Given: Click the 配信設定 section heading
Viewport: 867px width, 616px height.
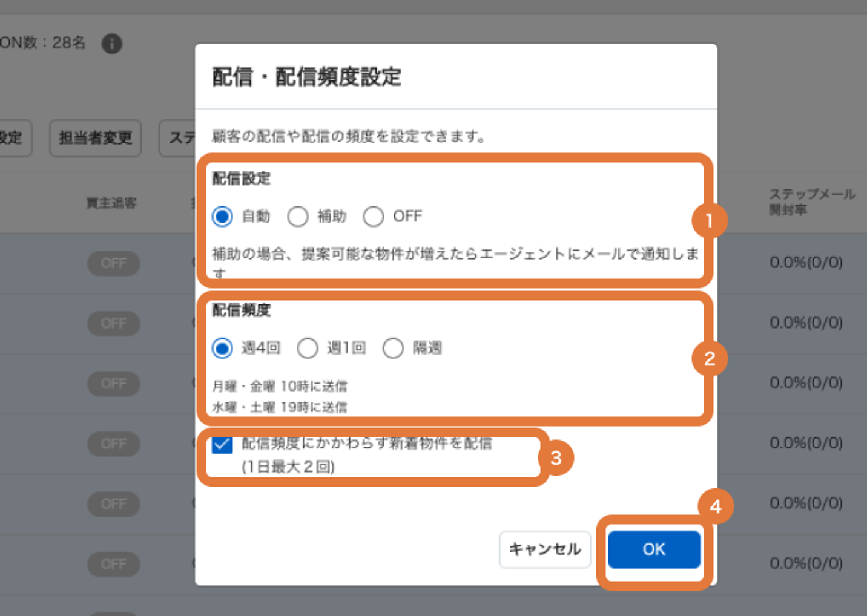Looking at the screenshot, I should click(x=241, y=179).
